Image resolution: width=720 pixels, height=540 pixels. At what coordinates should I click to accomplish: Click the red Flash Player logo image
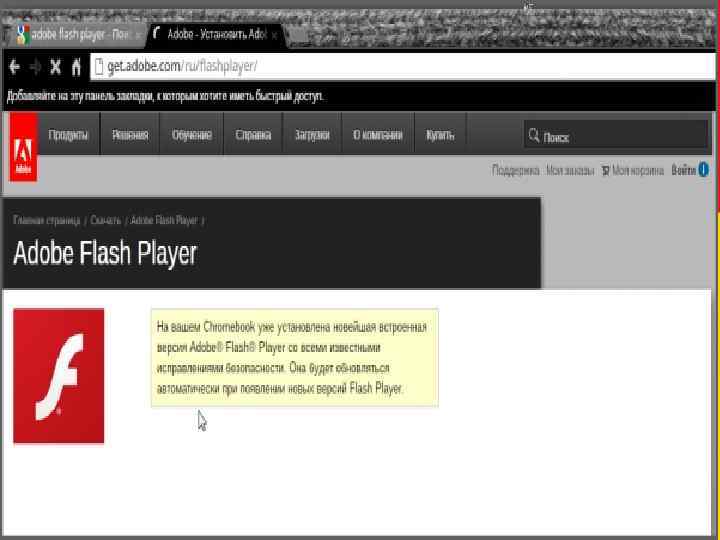click(x=59, y=376)
